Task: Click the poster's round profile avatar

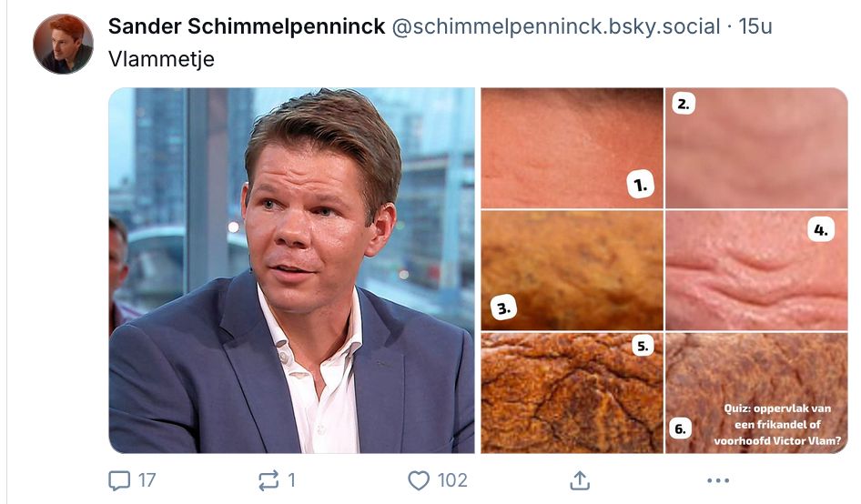Action: [63, 45]
